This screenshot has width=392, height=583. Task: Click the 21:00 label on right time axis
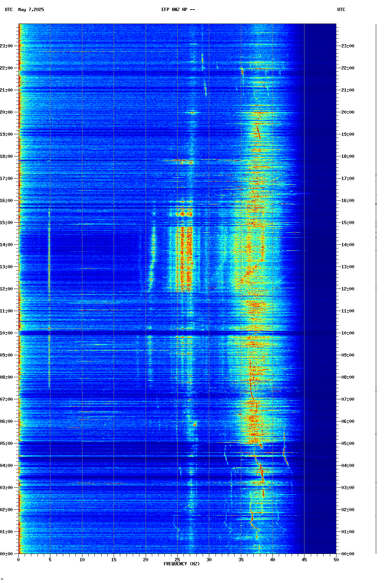click(348, 90)
